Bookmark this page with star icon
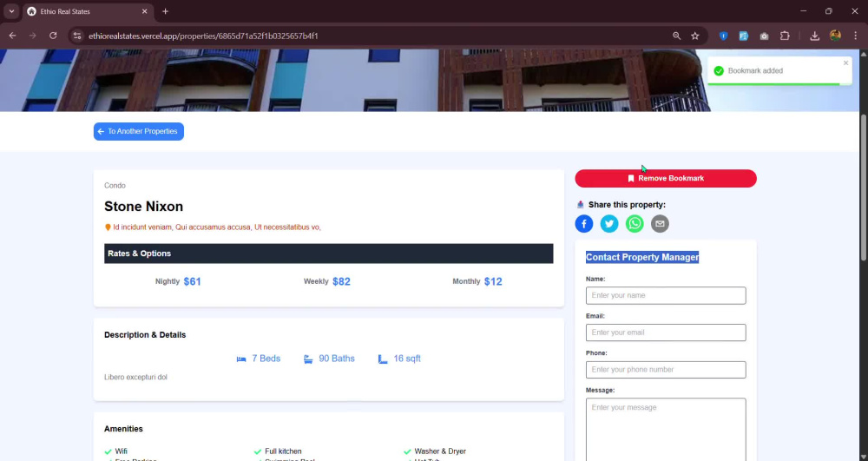868x461 pixels. [695, 36]
